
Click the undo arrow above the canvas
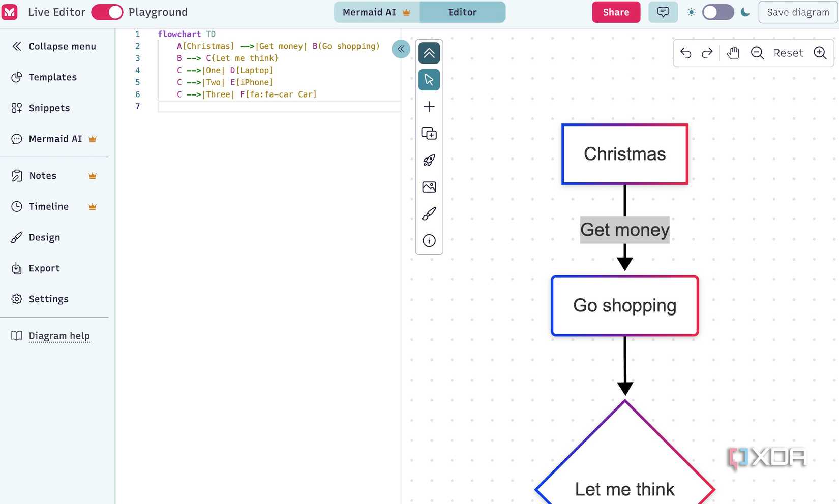[x=685, y=53]
